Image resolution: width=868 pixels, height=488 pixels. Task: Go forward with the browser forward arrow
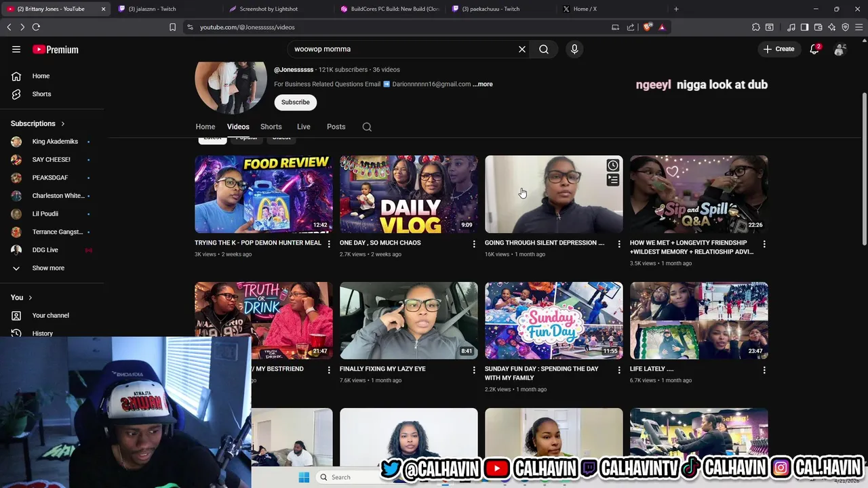(x=22, y=27)
